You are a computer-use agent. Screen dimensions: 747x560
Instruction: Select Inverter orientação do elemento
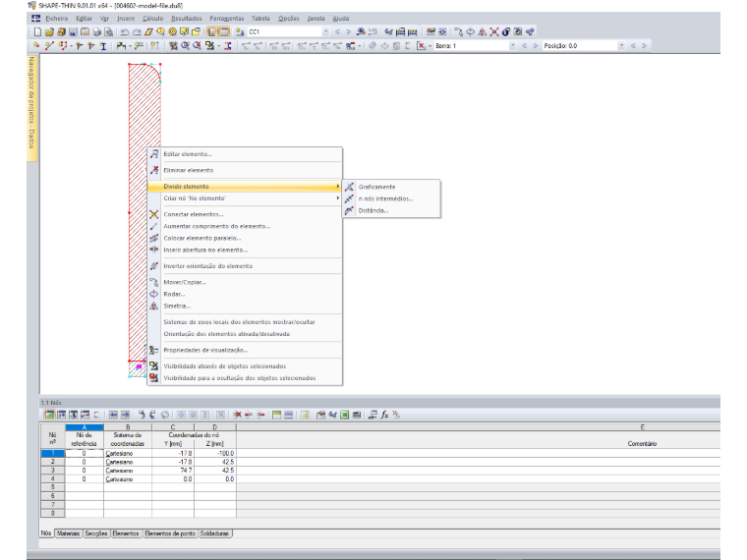[245, 266]
